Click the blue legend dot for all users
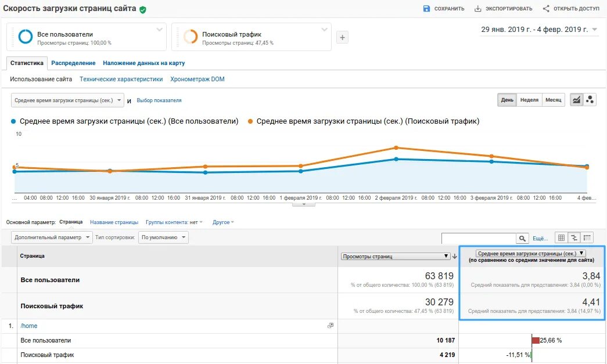 coord(13,121)
